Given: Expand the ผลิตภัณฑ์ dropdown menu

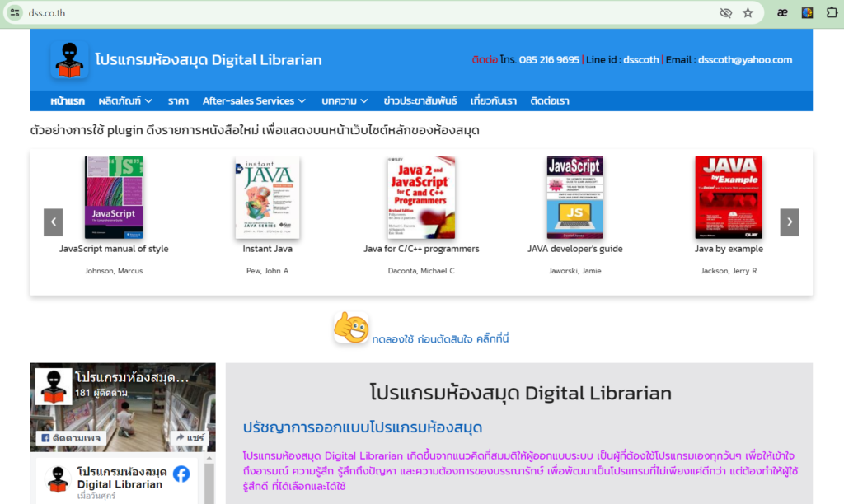Looking at the screenshot, I should coord(125,100).
